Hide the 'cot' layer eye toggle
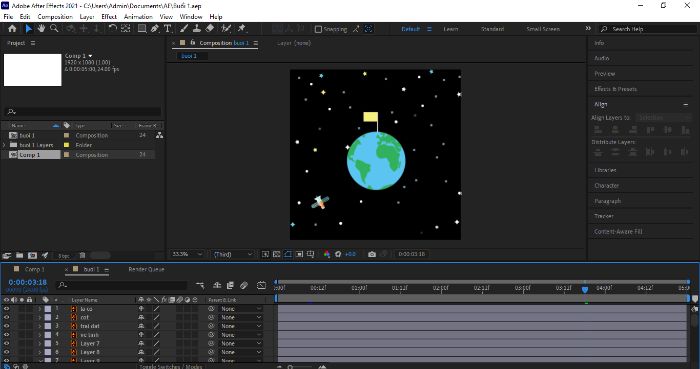The image size is (700, 369). pos(6,317)
